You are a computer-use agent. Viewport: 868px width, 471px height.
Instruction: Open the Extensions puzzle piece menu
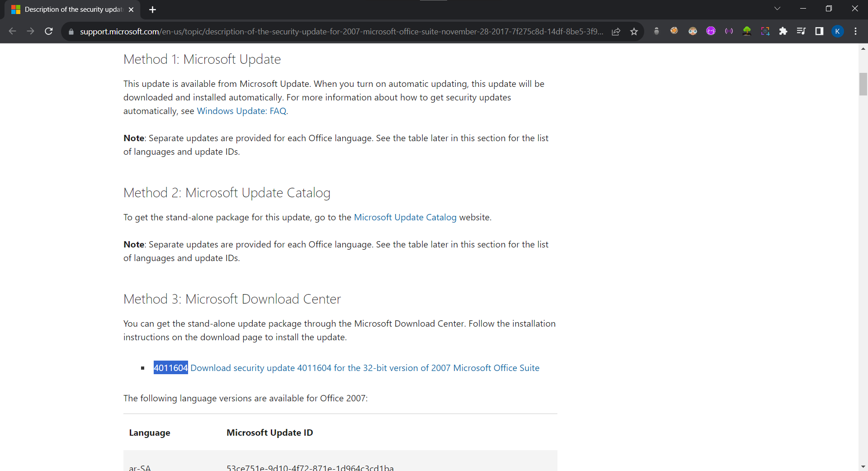(783, 31)
